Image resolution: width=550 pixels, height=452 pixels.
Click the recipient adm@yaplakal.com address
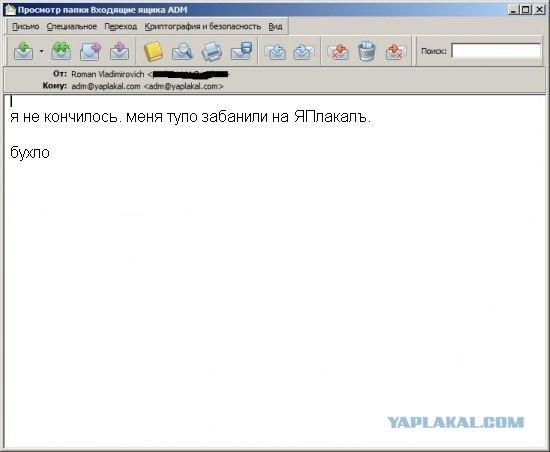tap(147, 86)
